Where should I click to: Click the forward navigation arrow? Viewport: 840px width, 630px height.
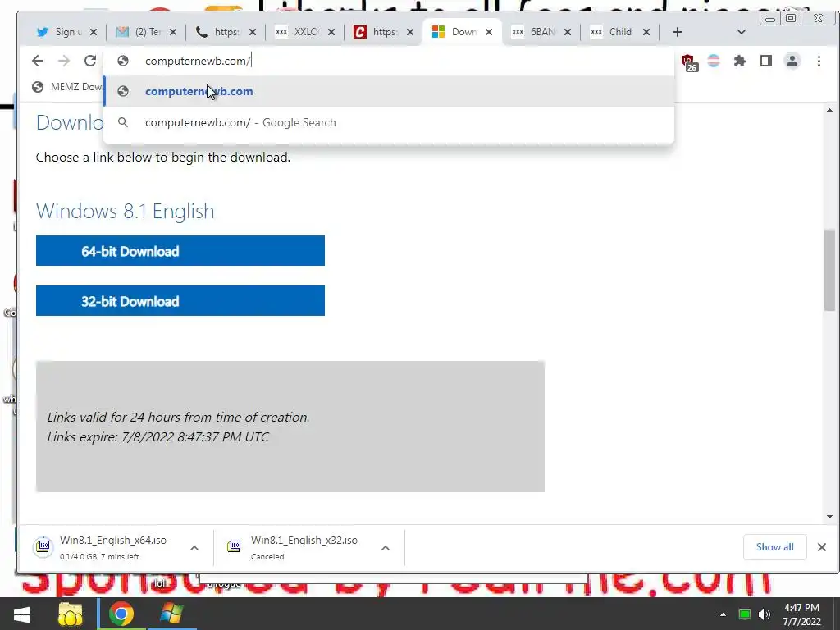(64, 61)
